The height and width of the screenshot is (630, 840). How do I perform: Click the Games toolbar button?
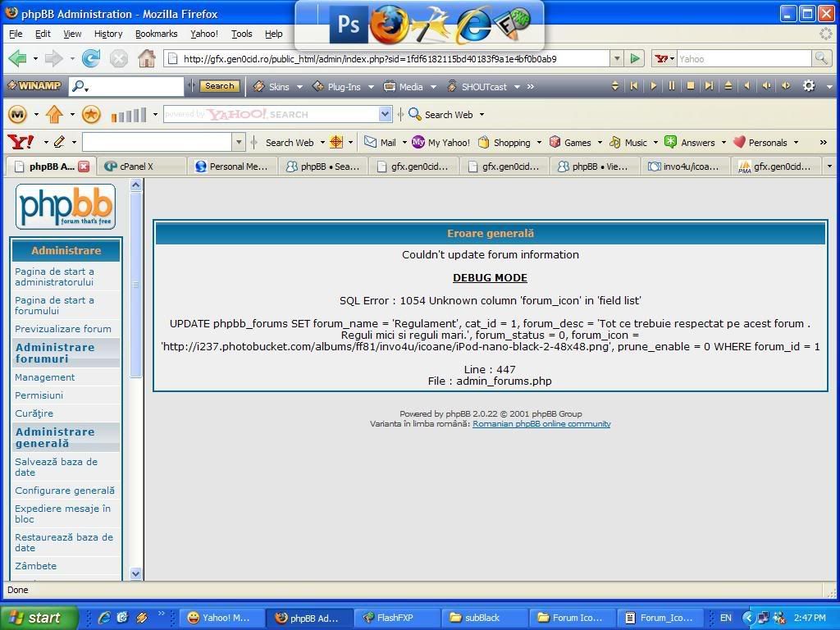pos(571,143)
